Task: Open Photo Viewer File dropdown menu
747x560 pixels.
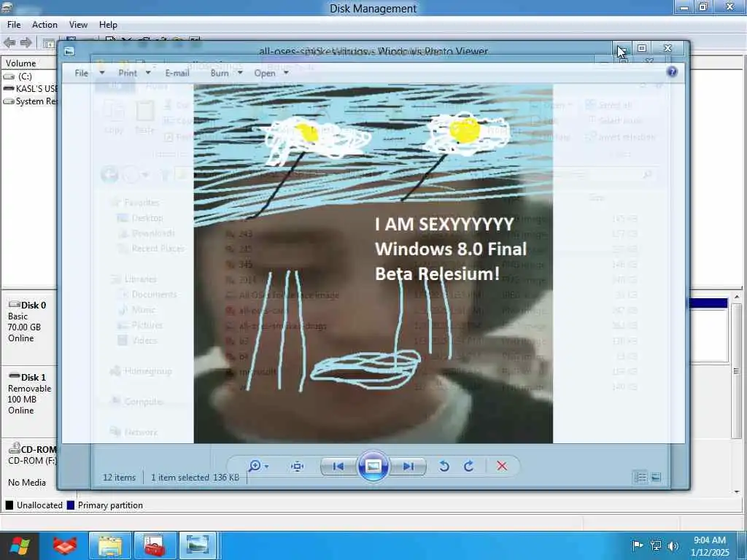Action: [x=89, y=73]
